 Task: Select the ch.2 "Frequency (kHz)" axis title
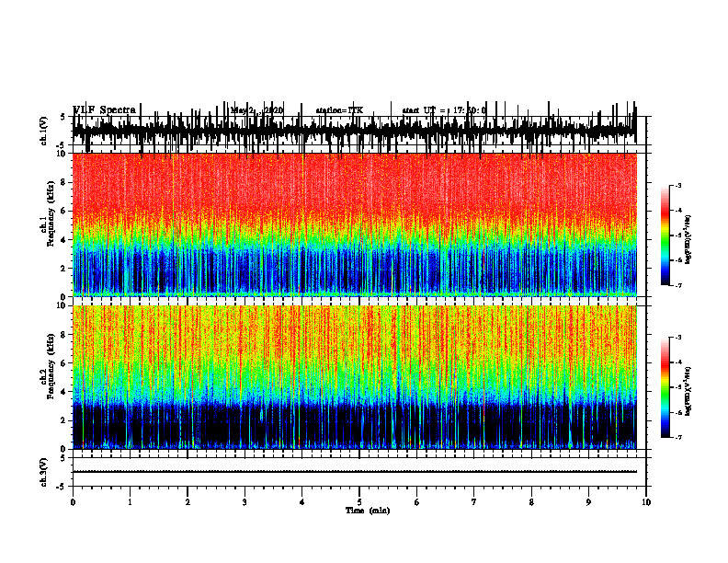[51, 366]
